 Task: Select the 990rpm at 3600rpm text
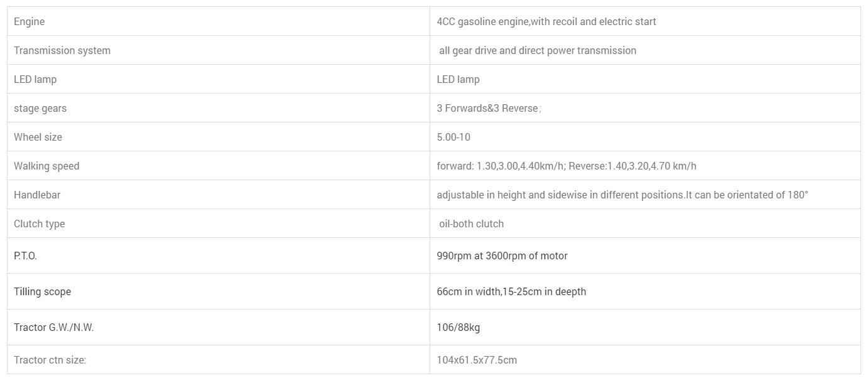(x=502, y=256)
